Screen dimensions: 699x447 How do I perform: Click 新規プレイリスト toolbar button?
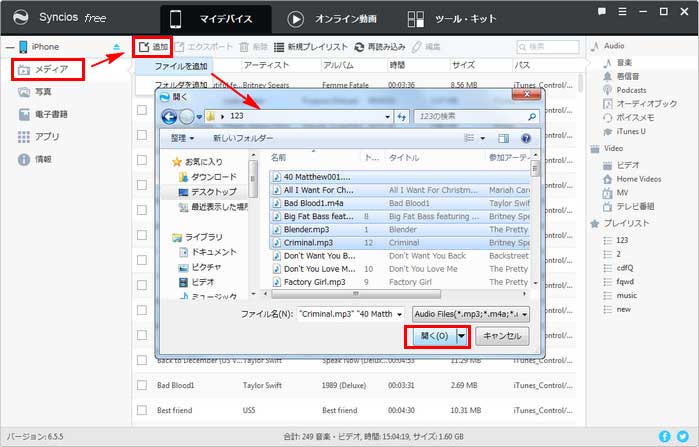pyautogui.click(x=310, y=47)
